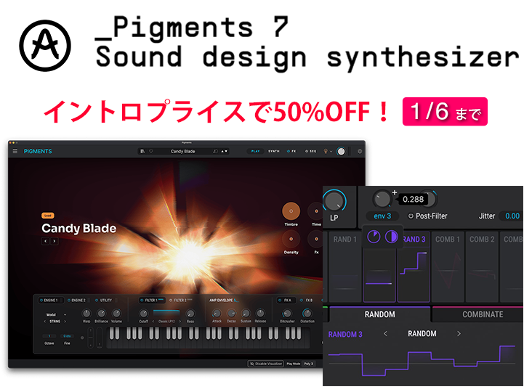Toggle Filter 1 power button
Viewport: 532px width, 392px height.
pyautogui.click(x=141, y=299)
